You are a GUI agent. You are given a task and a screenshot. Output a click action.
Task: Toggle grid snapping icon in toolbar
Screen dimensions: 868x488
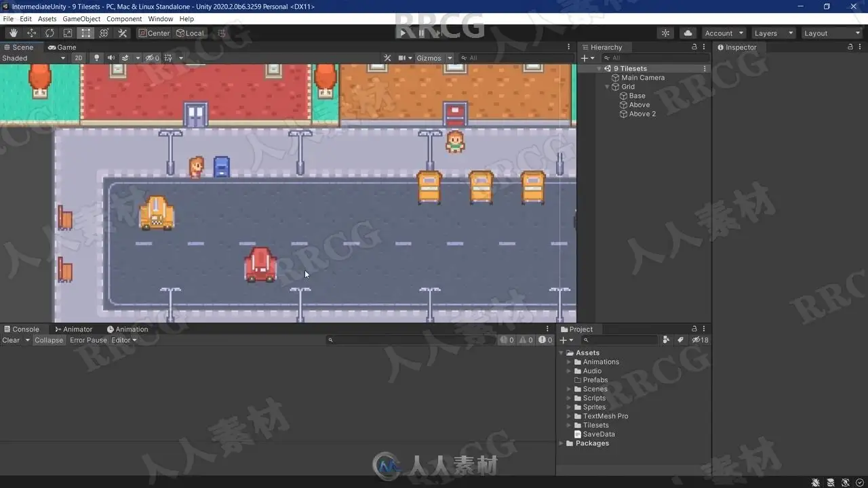[x=222, y=33]
